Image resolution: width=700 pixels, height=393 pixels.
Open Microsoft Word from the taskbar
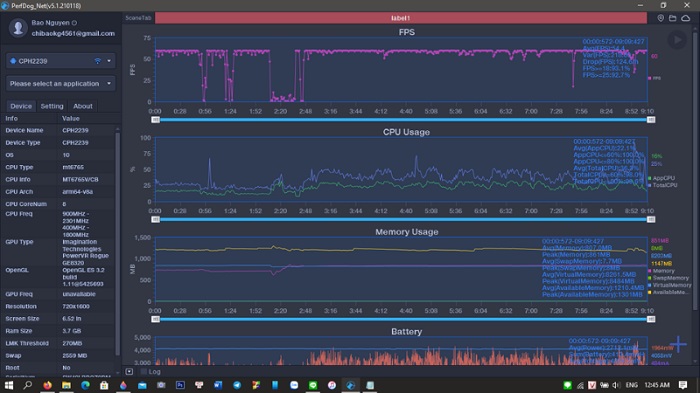pos(218,385)
